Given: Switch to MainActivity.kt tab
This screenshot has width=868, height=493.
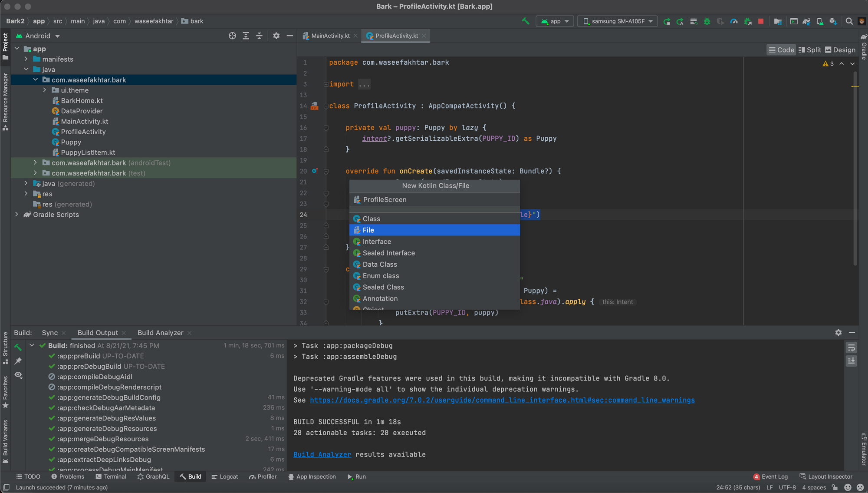Looking at the screenshot, I should (x=330, y=36).
